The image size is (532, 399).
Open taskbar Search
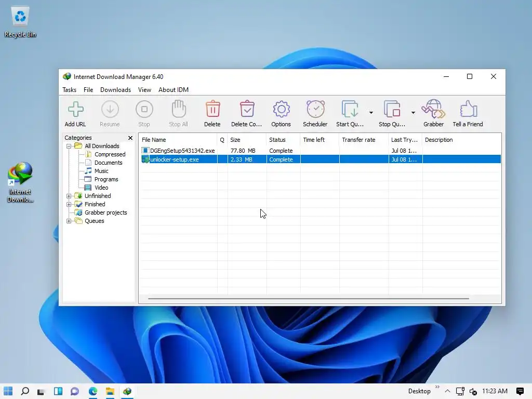click(x=25, y=391)
